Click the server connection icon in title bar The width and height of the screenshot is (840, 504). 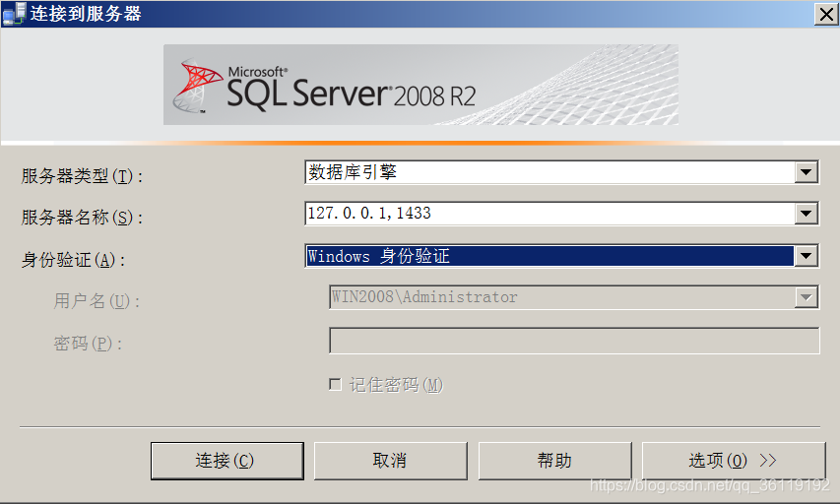(x=14, y=14)
